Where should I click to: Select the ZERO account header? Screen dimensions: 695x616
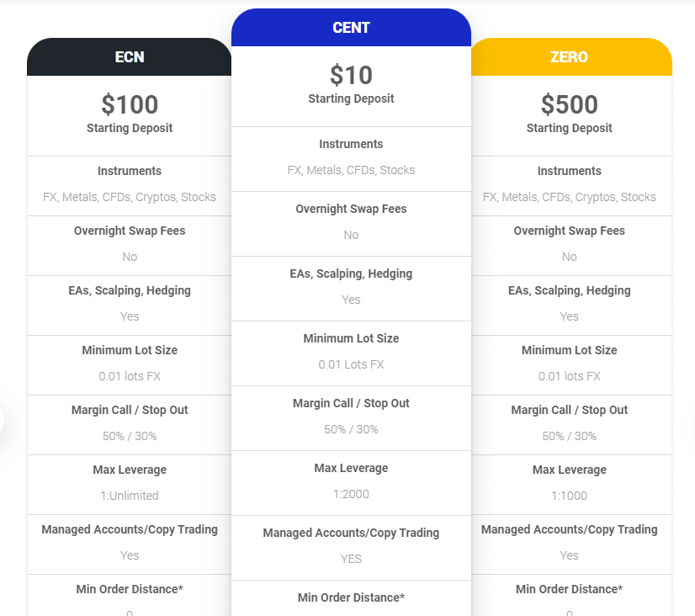[x=571, y=56]
